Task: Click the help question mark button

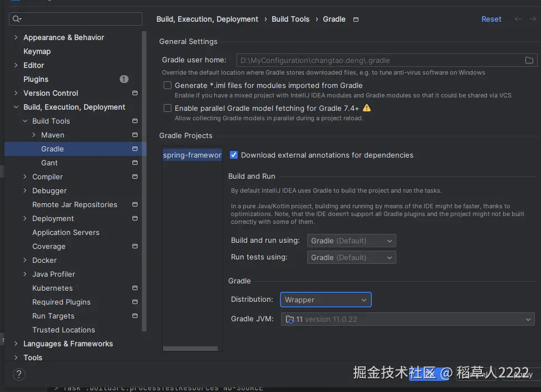Action: [19, 374]
